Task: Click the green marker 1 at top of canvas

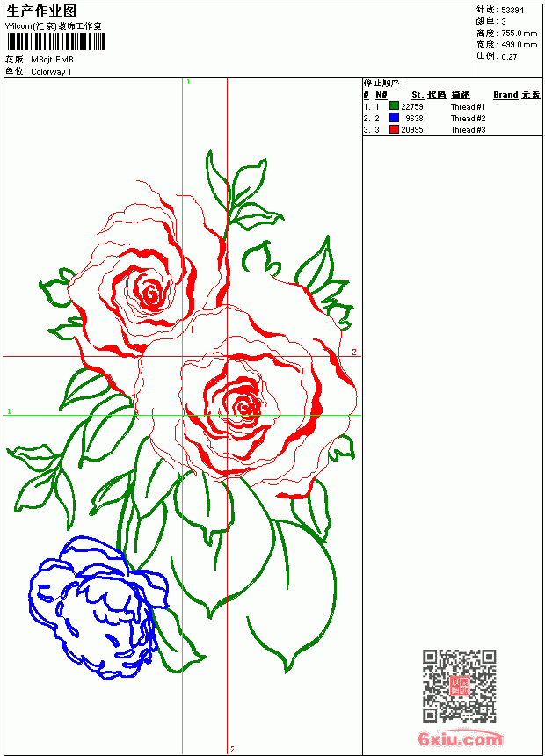Action: pos(188,83)
